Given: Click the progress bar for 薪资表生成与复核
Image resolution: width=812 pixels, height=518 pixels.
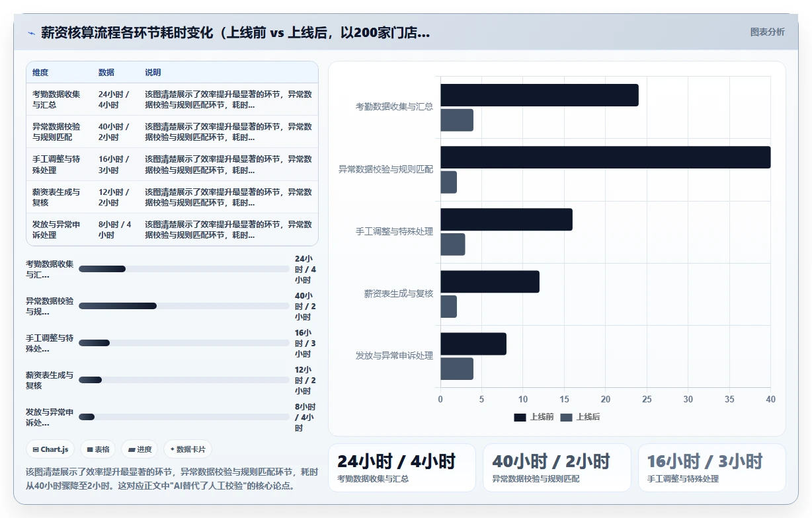Looking at the screenshot, I should pyautogui.click(x=184, y=380).
